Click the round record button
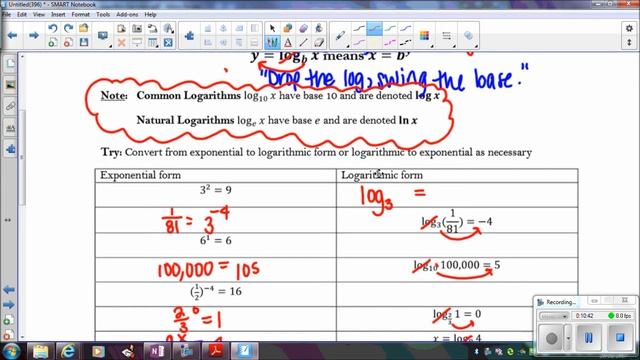Screen dimensions: 640x360 tap(551, 338)
